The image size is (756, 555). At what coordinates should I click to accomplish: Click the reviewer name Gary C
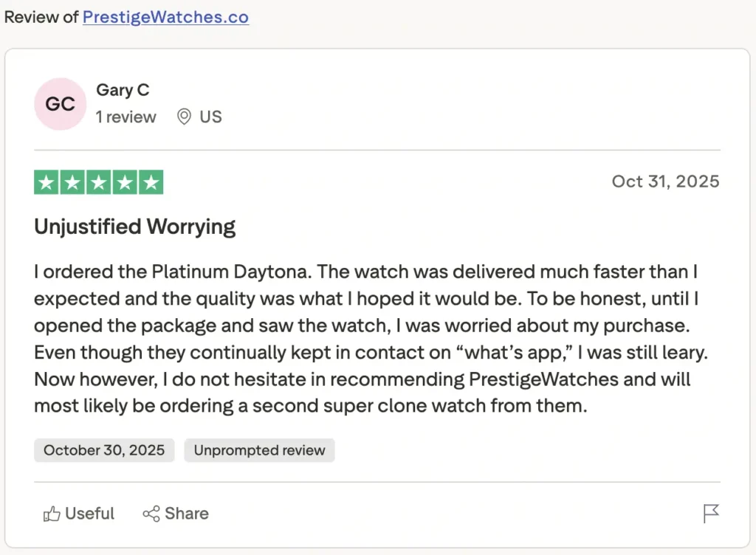coord(123,89)
